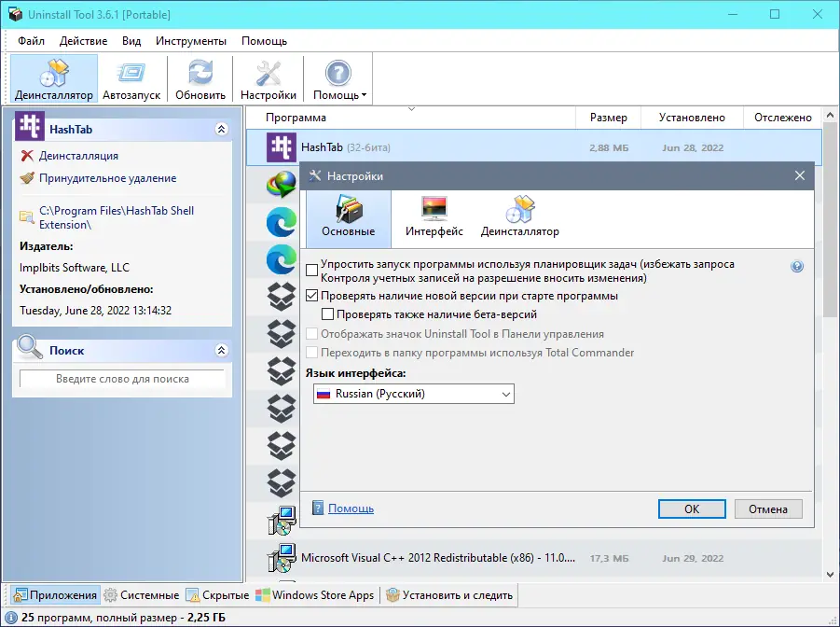Open the Файл menu
Screen dimensions: 840x627
31,41
